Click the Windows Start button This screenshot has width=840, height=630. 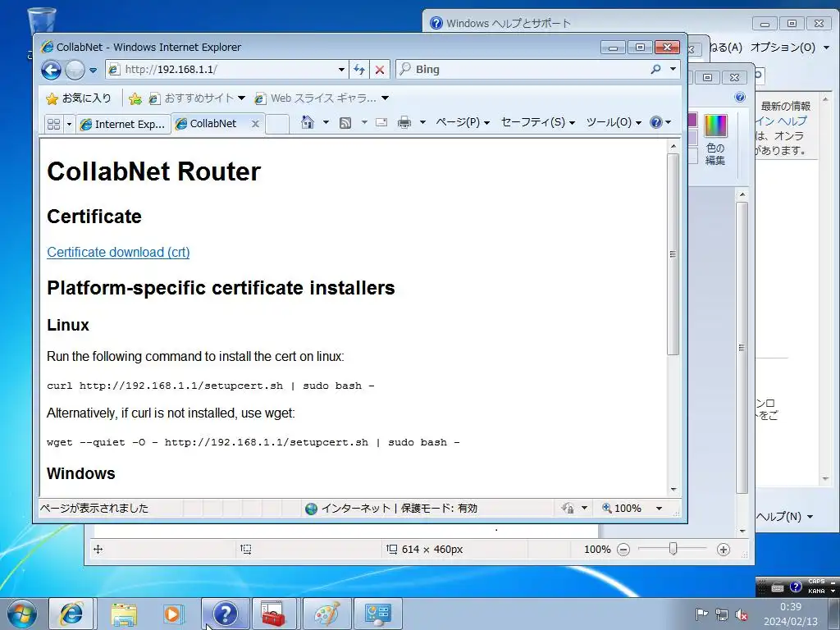21,614
